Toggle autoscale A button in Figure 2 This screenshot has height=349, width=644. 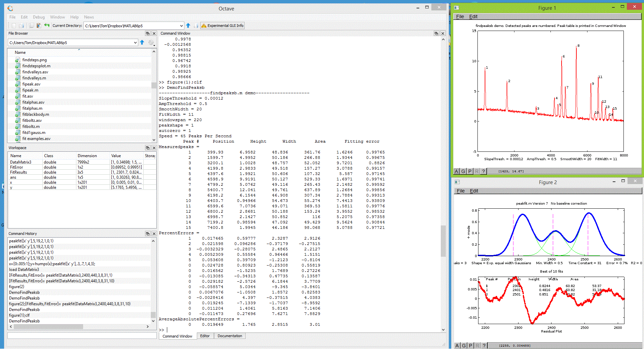(457, 346)
